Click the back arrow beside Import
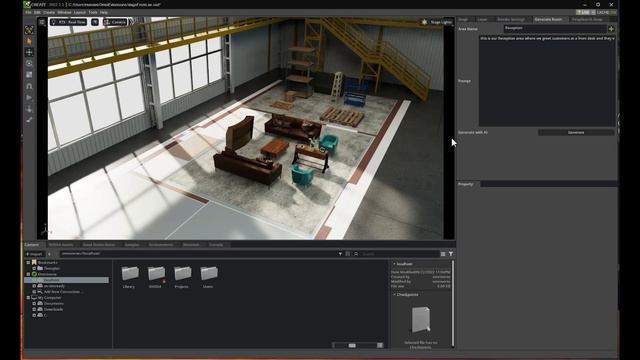Screen dimensions: 640x360 (x=49, y=254)
